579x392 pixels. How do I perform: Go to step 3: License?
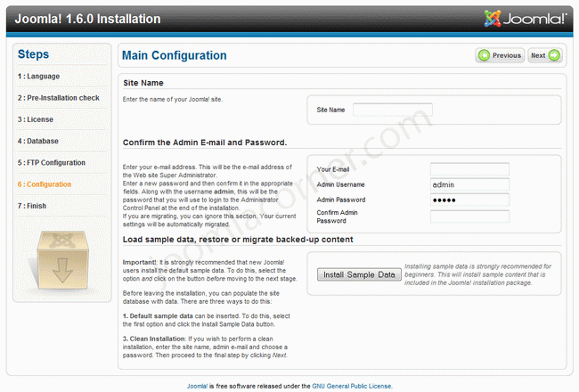click(36, 119)
